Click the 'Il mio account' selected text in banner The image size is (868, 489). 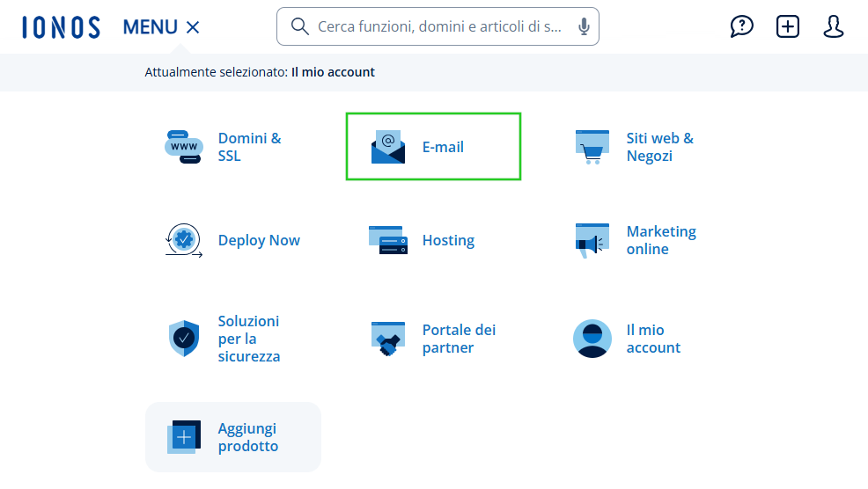click(333, 72)
